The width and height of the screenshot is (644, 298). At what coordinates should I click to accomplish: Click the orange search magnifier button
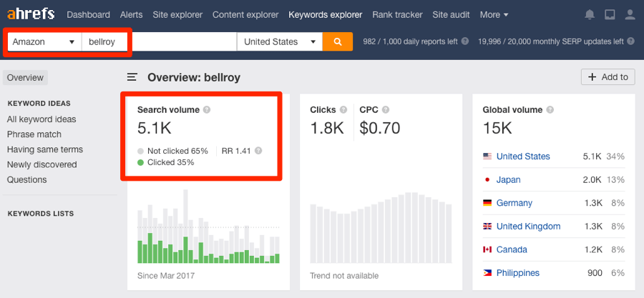click(338, 42)
